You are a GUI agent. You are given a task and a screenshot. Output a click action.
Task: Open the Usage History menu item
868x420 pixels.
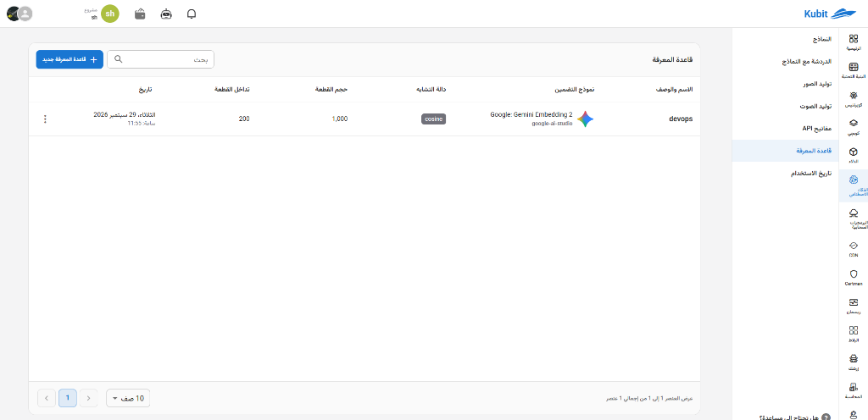click(787, 173)
